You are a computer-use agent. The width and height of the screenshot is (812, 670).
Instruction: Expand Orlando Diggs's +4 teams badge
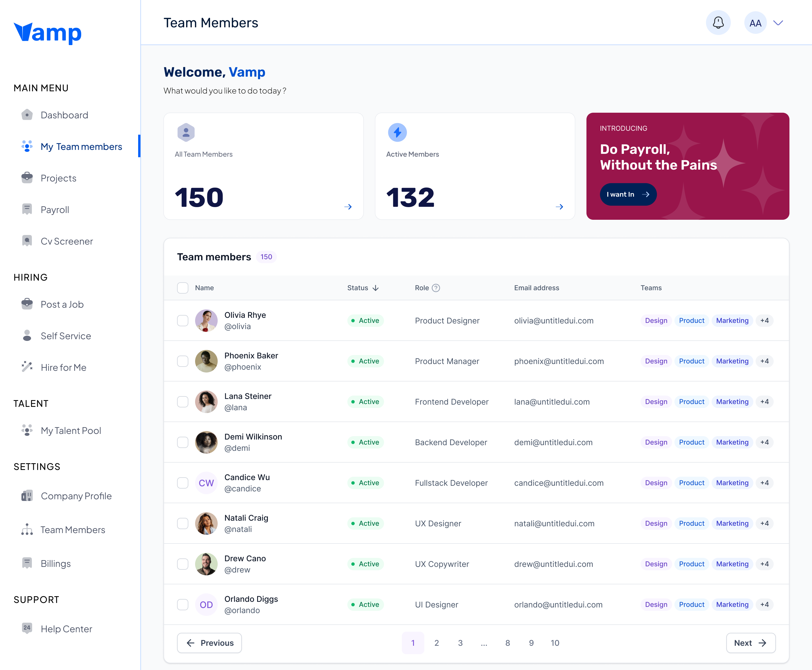765,604
